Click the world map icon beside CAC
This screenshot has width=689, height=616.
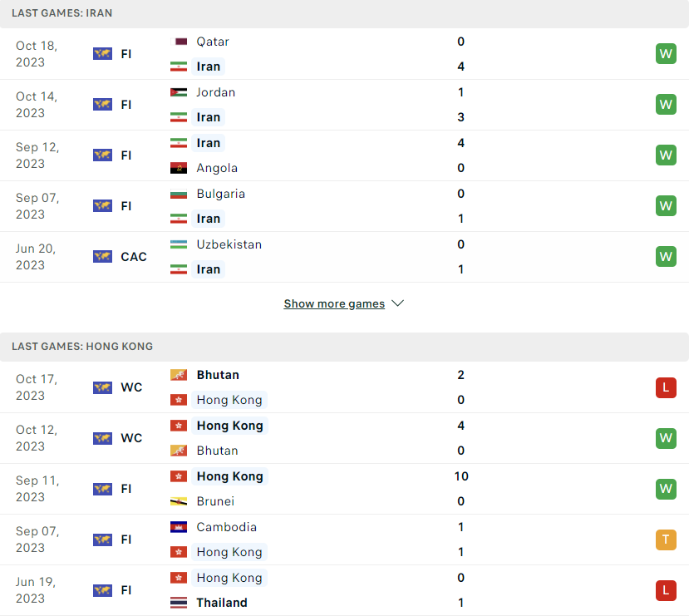102,257
